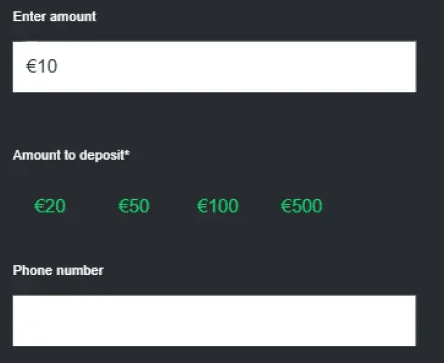The width and height of the screenshot is (444, 363).
Task: Click the 'Phone number' label
Action: click(58, 270)
